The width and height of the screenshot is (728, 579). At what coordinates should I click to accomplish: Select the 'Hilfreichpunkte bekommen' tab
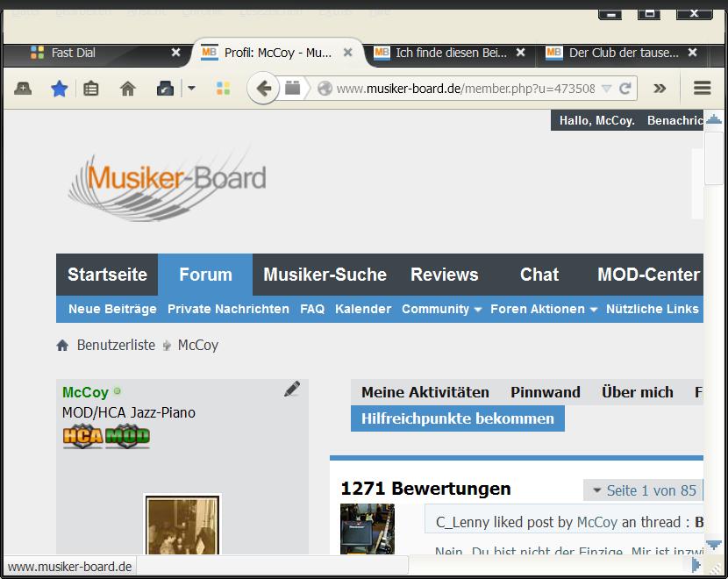point(458,418)
